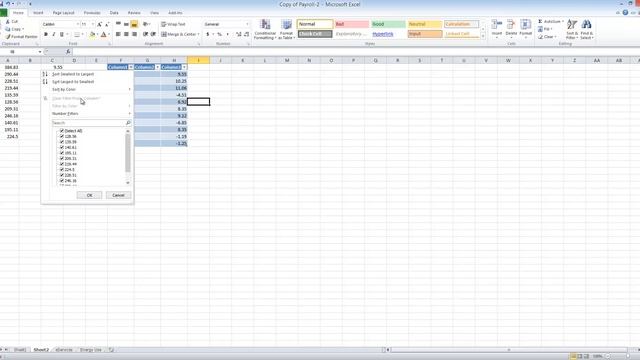
Task: Uncheck the 246.16 filter value
Action: [x=62, y=180]
